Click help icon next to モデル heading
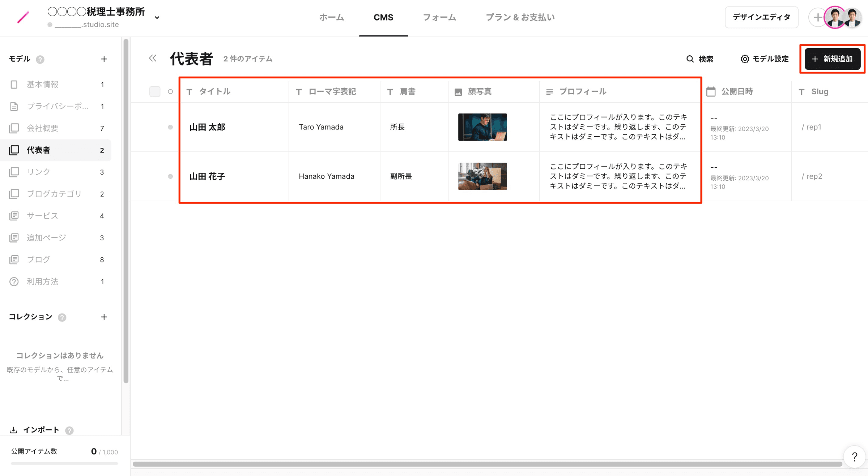The height and width of the screenshot is (476, 868). tap(40, 59)
